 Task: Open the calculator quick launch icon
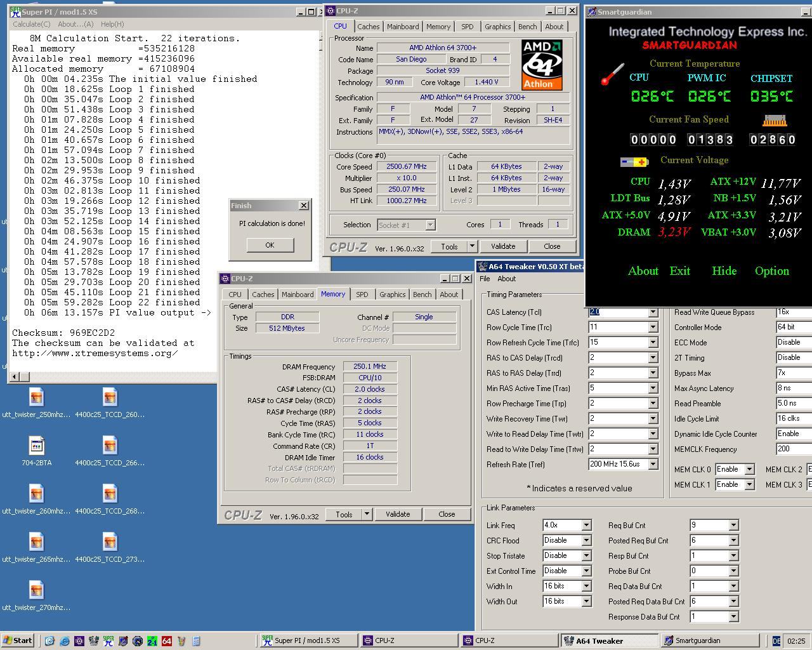coord(196,641)
